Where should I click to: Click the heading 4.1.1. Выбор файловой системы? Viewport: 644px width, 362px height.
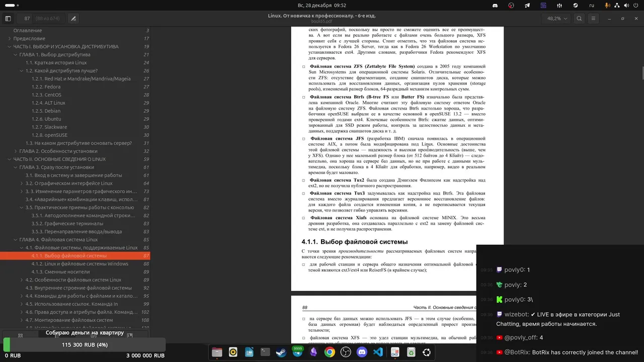point(354,242)
